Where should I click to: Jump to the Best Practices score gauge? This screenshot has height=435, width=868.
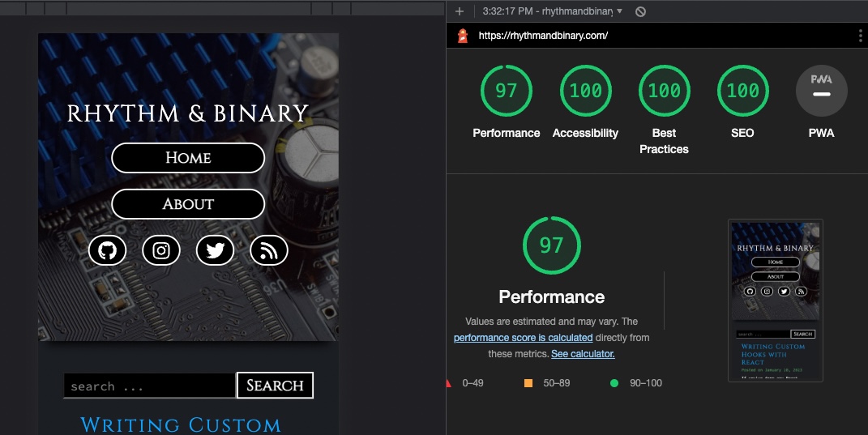664,91
